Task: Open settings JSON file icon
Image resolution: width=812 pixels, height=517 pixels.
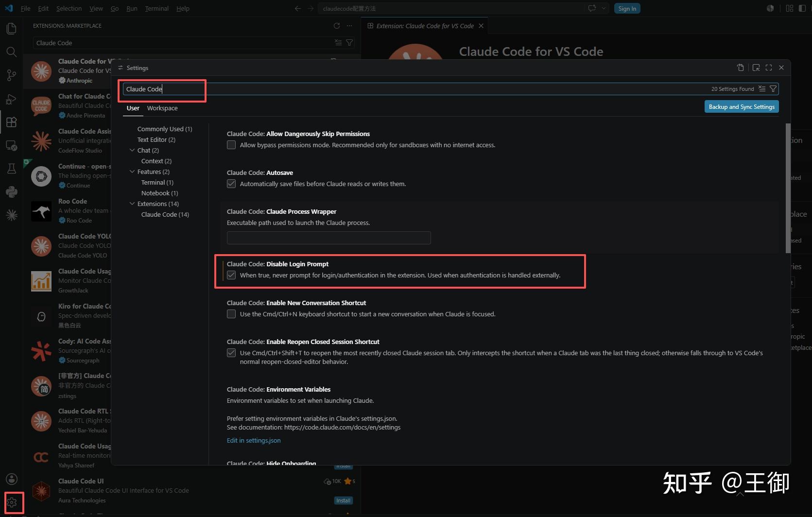Action: pyautogui.click(x=741, y=68)
